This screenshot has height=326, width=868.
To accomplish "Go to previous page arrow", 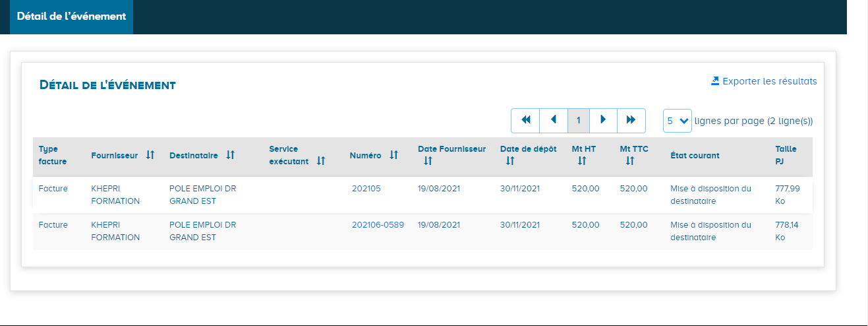I will click(x=553, y=120).
